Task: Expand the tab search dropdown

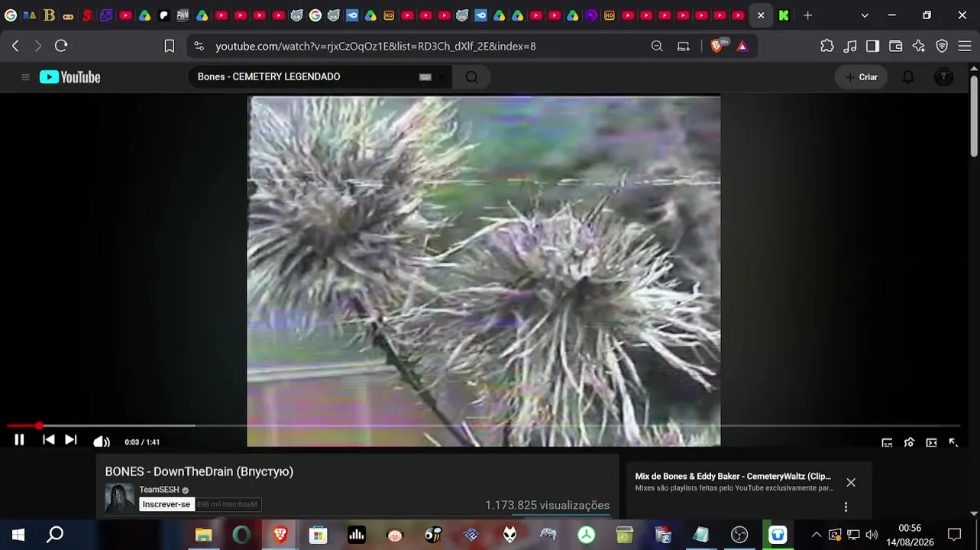Action: [x=865, y=15]
